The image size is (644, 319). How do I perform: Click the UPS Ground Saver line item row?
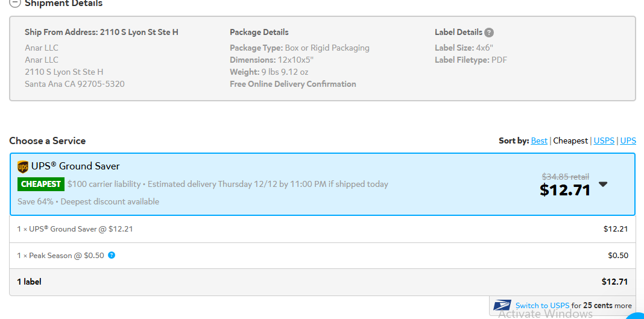click(x=323, y=229)
